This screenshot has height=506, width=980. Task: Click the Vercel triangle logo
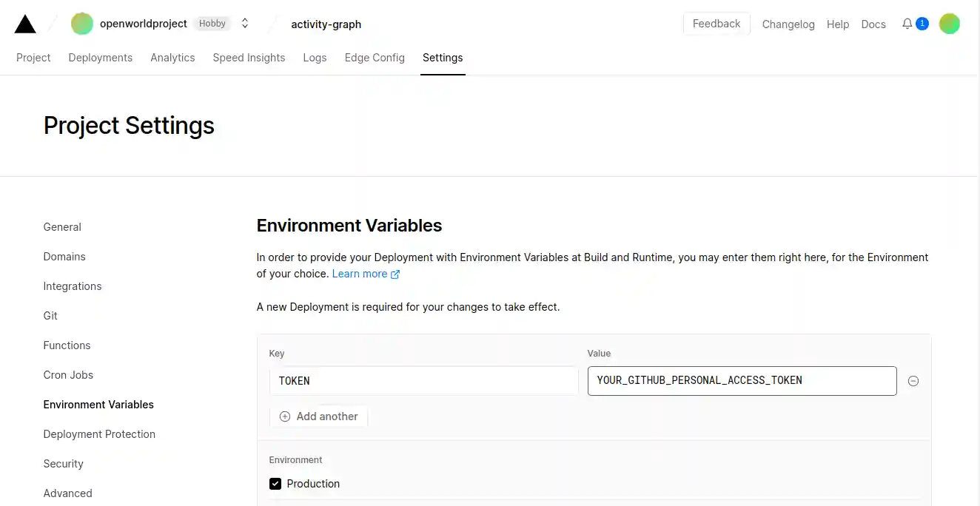(x=25, y=24)
